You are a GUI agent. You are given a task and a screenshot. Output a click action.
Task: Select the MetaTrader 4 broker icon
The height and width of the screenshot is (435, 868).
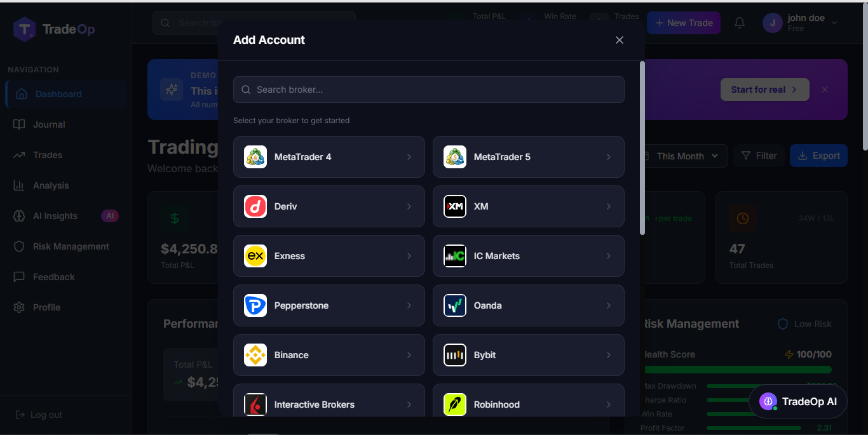(255, 157)
